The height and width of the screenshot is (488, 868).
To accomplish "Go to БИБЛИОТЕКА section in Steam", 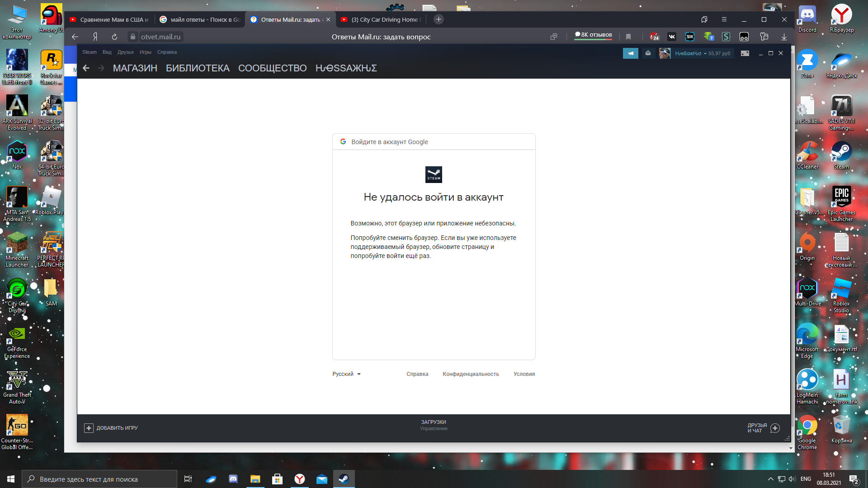I will pos(198,68).
